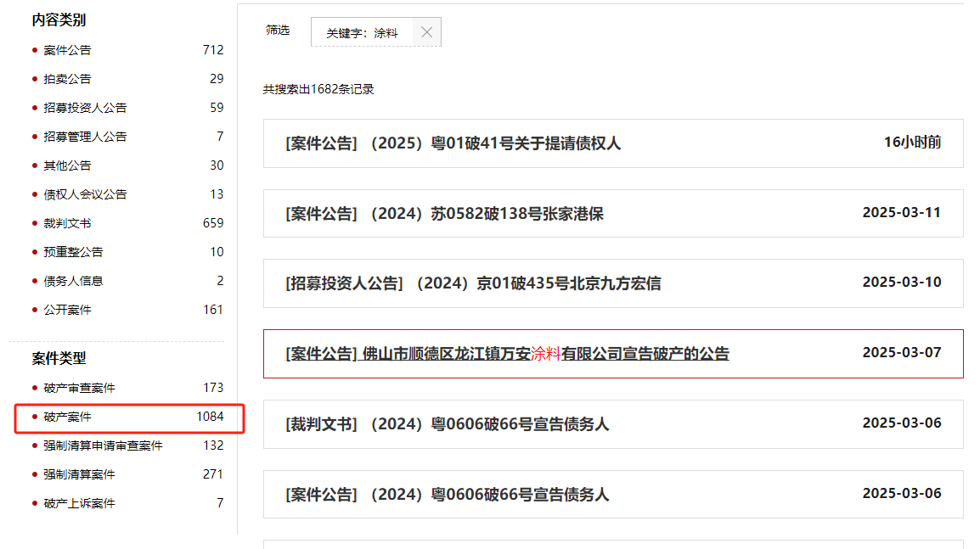
Task: Select 强制清算案件 case type
Action: point(79,474)
